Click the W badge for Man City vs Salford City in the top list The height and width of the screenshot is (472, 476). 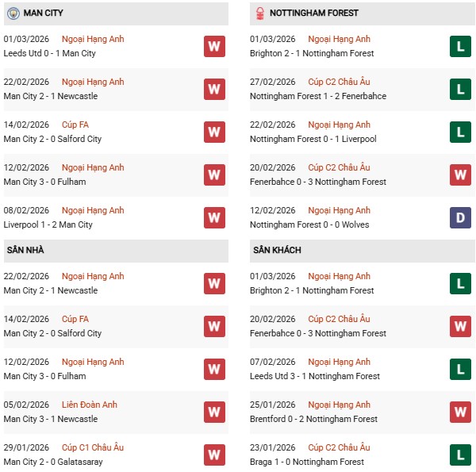coord(214,132)
